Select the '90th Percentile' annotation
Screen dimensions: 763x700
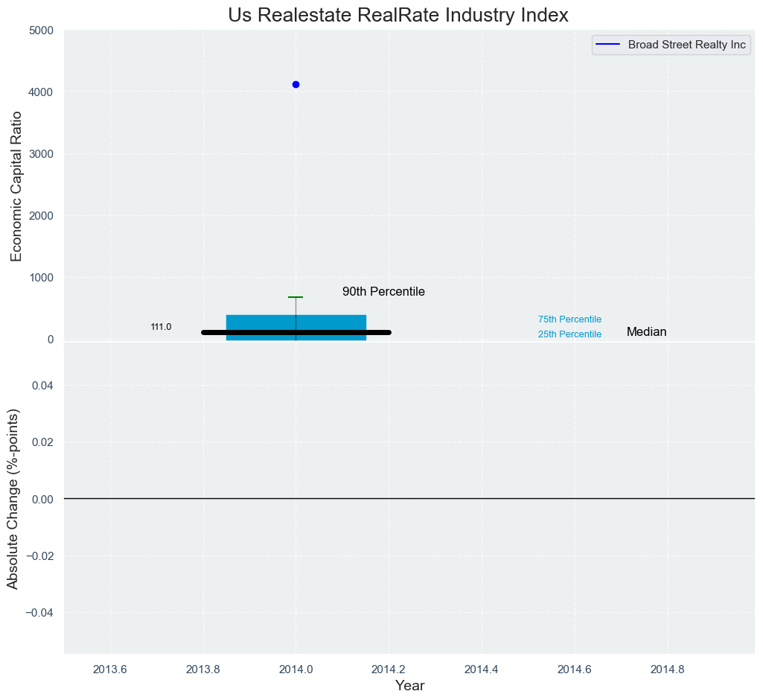383,292
